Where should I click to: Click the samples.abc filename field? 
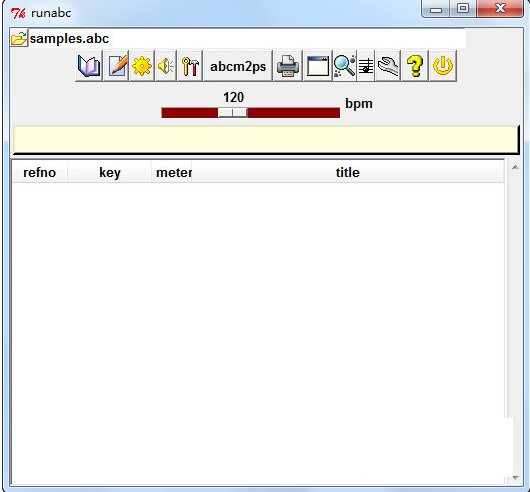point(247,38)
